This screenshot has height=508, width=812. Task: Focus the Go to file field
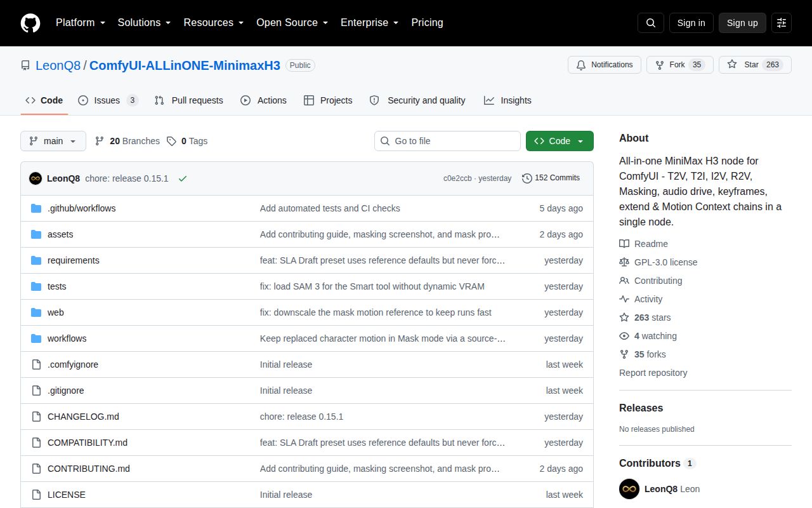click(x=447, y=141)
